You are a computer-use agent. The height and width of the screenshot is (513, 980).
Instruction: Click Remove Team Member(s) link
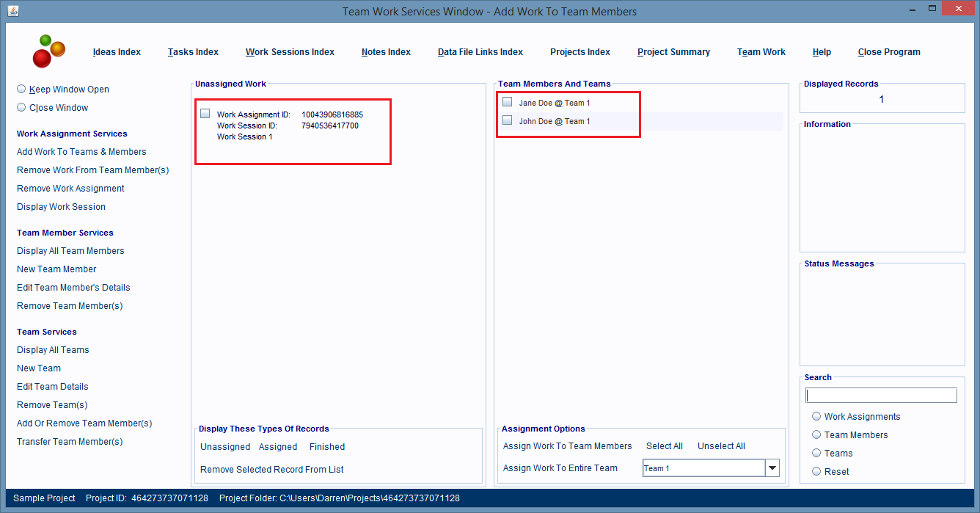pyautogui.click(x=70, y=306)
